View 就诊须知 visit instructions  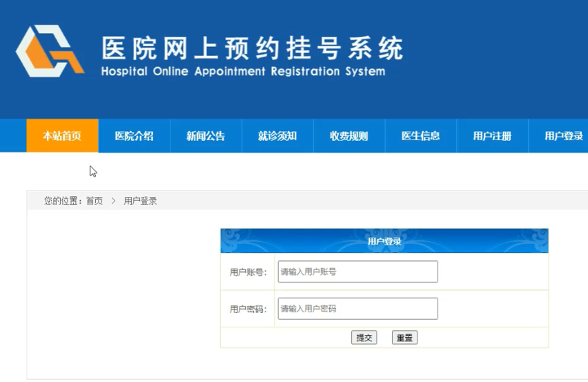point(277,136)
